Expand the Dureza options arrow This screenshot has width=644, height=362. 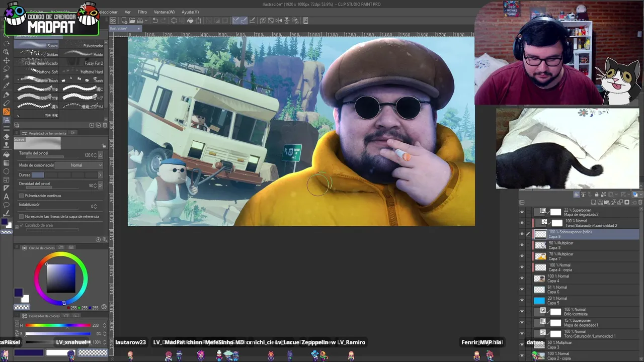pos(100,175)
